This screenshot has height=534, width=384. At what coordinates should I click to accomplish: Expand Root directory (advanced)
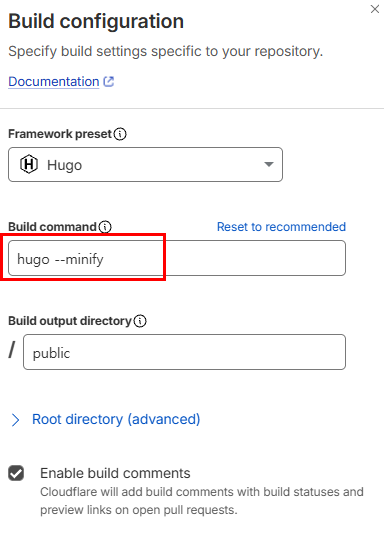pos(116,419)
